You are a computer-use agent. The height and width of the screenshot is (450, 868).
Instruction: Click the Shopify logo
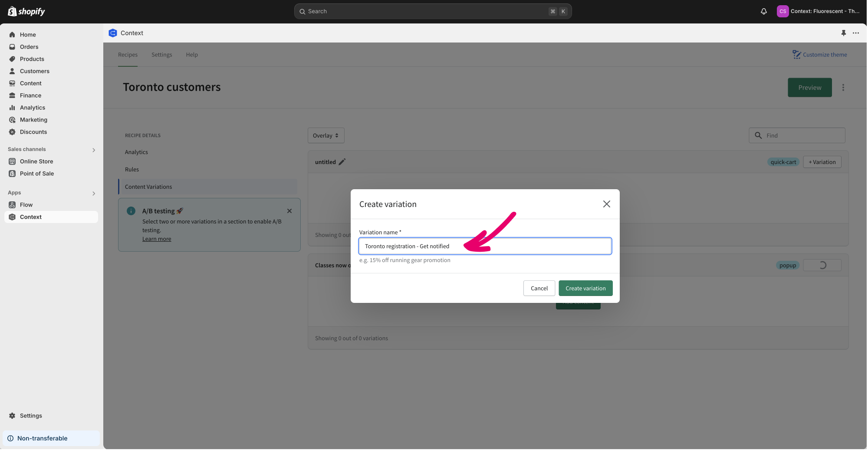(x=26, y=11)
